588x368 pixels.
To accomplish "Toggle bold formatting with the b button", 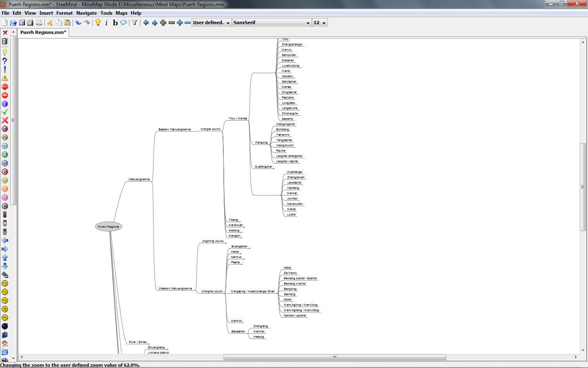I will click(x=115, y=22).
